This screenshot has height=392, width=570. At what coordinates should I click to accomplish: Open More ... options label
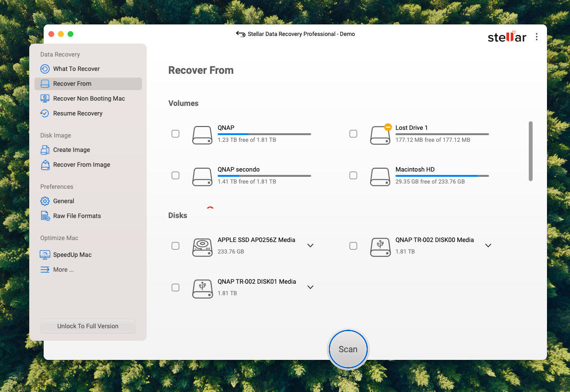pos(63,270)
